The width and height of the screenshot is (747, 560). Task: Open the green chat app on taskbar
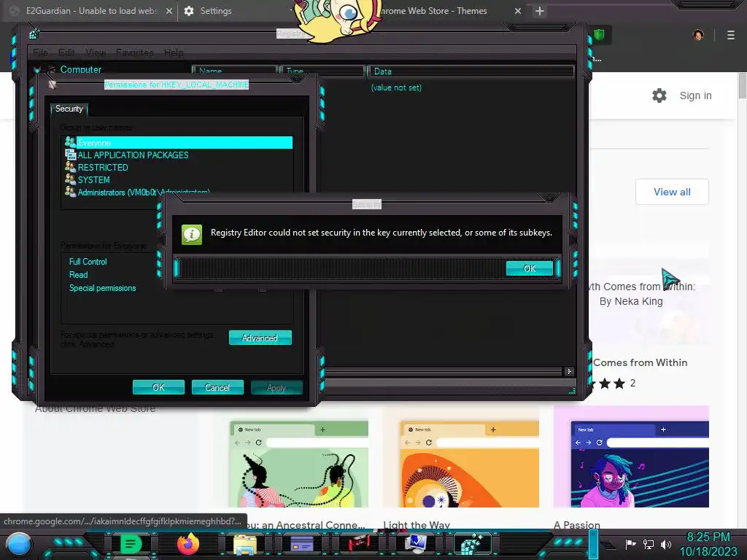131,544
